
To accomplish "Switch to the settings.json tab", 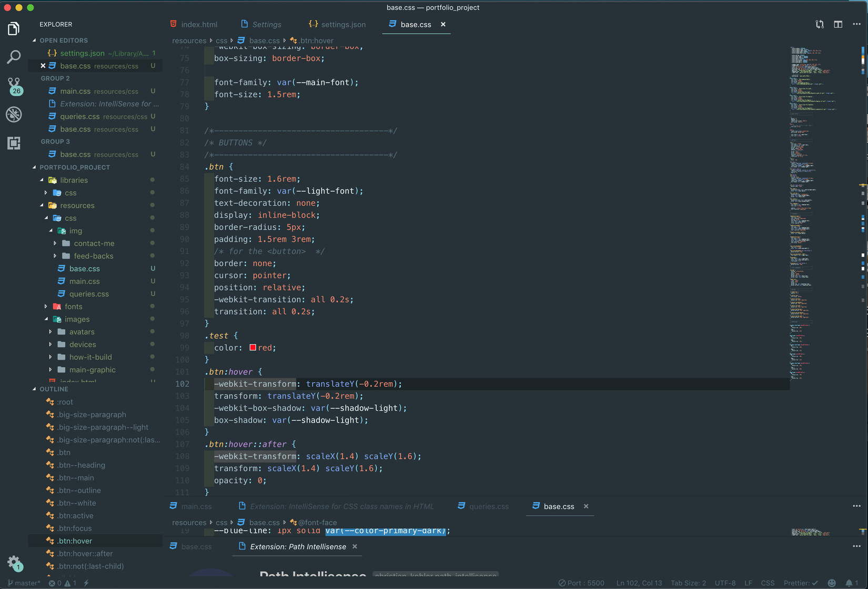I will coord(337,24).
